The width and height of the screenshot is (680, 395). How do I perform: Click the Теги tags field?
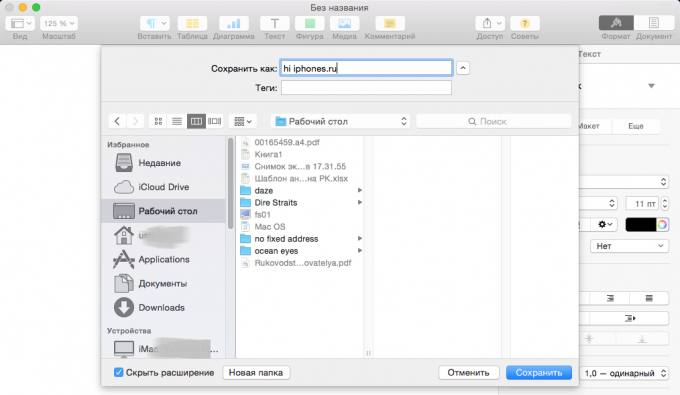coord(366,88)
